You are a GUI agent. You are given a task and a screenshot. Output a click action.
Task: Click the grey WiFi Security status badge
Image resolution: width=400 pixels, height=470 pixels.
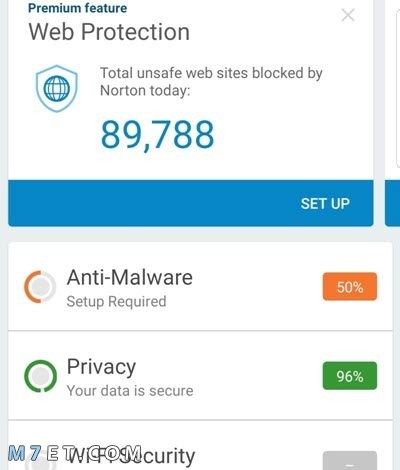tap(350, 460)
